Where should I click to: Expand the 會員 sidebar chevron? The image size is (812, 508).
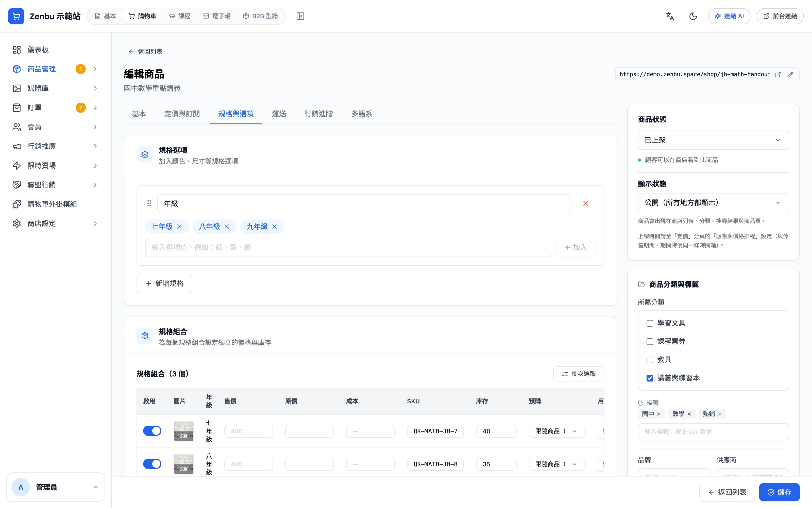[95, 127]
